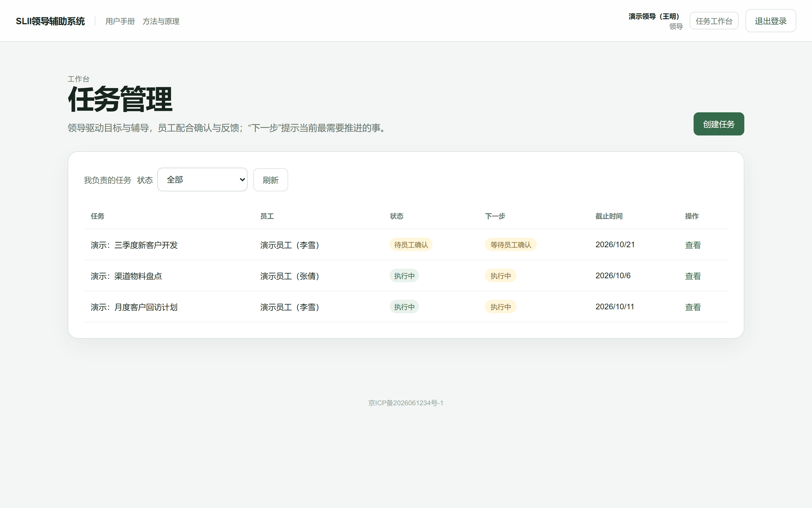The height and width of the screenshot is (508, 812).
Task: Select task name 演示：月度客户回访计划
Action: click(x=134, y=307)
